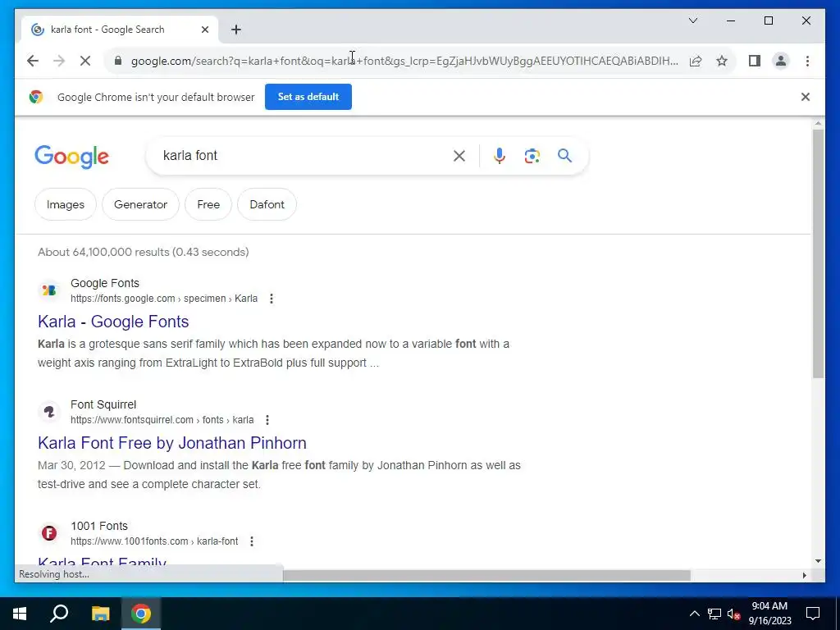The width and height of the screenshot is (840, 630).
Task: Open the Windows Start menu
Action: 20,614
